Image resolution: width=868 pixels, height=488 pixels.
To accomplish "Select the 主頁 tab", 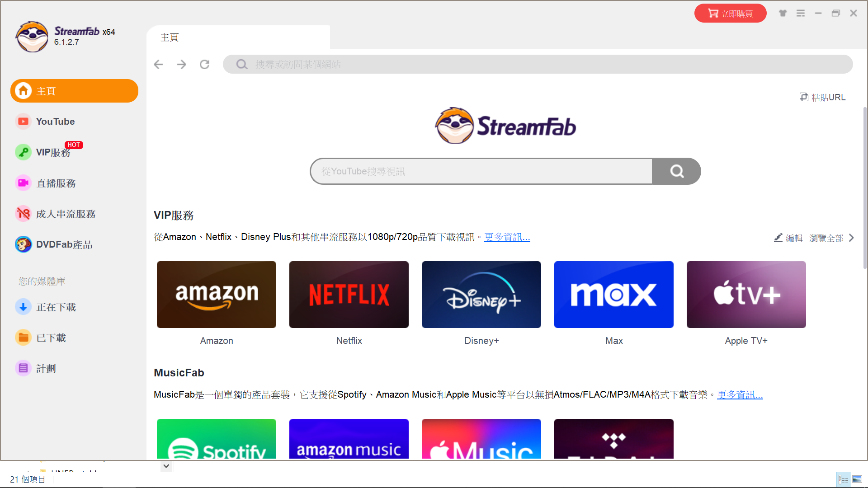I will (x=170, y=38).
